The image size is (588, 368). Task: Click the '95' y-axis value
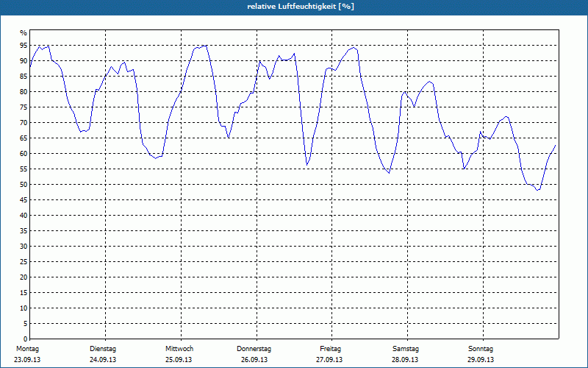click(24, 46)
